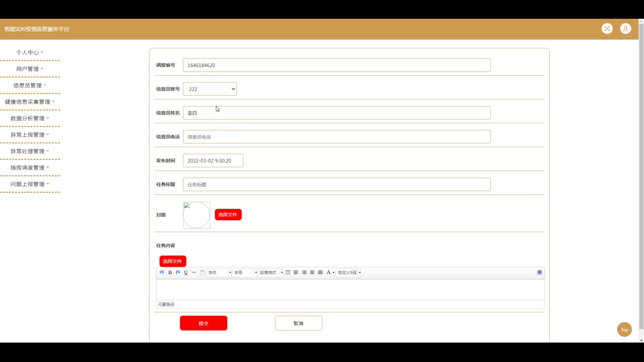Click the 任务标题 input field
The image size is (644, 362).
pos(337,185)
